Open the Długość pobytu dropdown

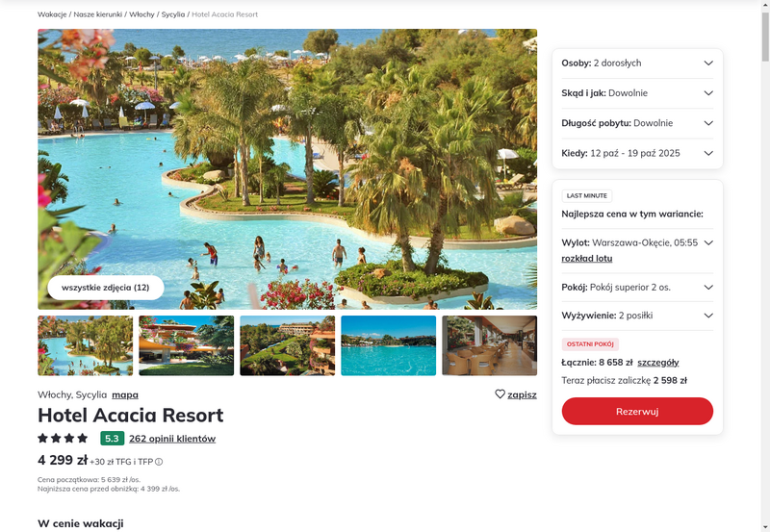click(x=637, y=123)
